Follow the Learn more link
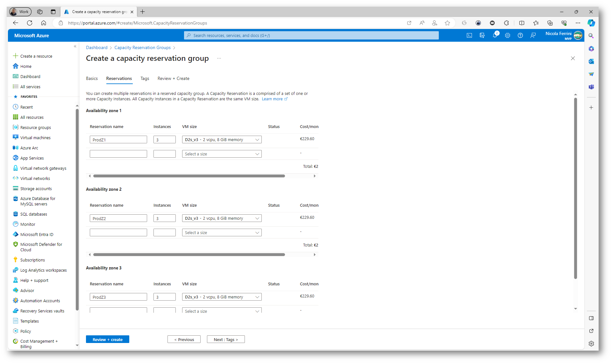Image resolution: width=612 pixels, height=364 pixels. [274, 99]
